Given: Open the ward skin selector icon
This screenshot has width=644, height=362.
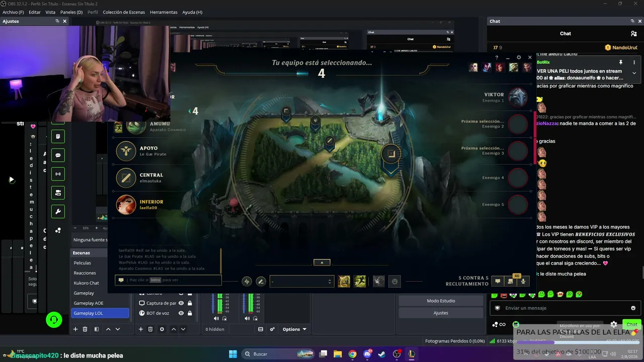Looking at the screenshot, I should pos(379,282).
